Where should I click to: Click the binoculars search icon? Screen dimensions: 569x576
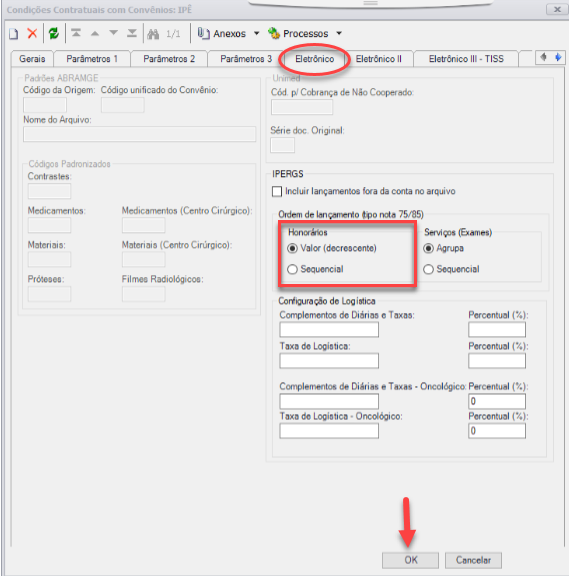click(x=153, y=34)
